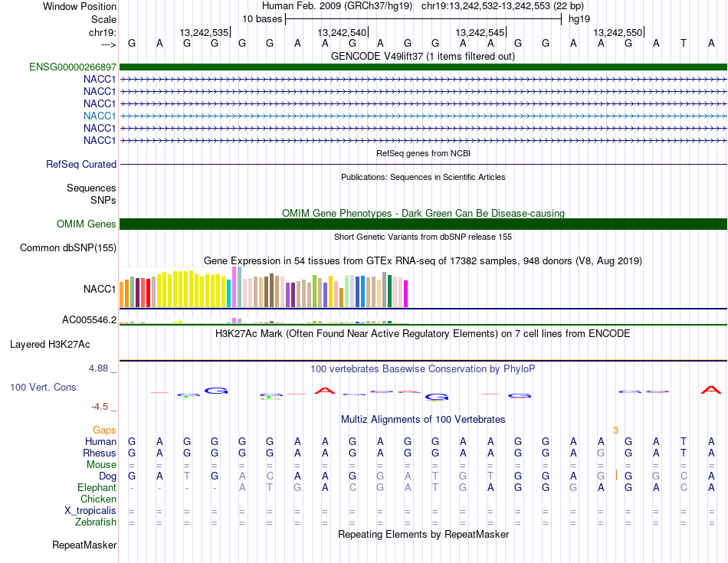Viewport: 728px width, 563px height.
Task: Click the X_tropicalis species label
Action: (x=90, y=511)
